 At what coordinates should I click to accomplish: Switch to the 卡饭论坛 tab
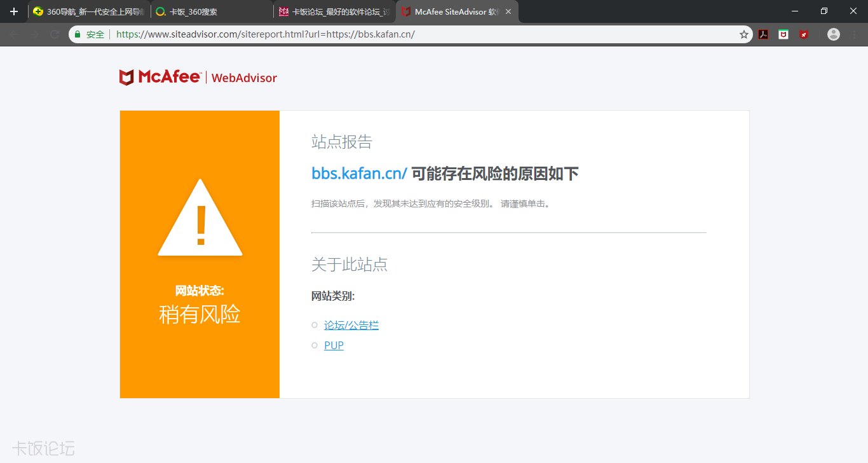[334, 11]
